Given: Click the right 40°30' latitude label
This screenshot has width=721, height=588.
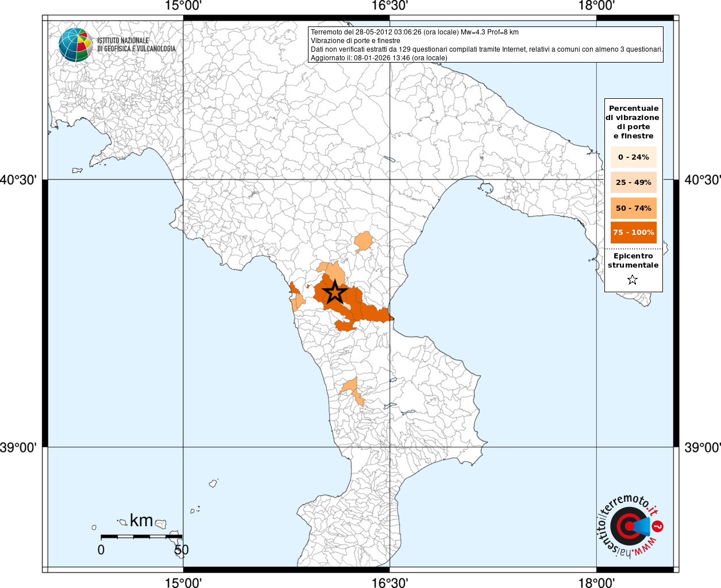Looking at the screenshot, I should click(x=703, y=180).
